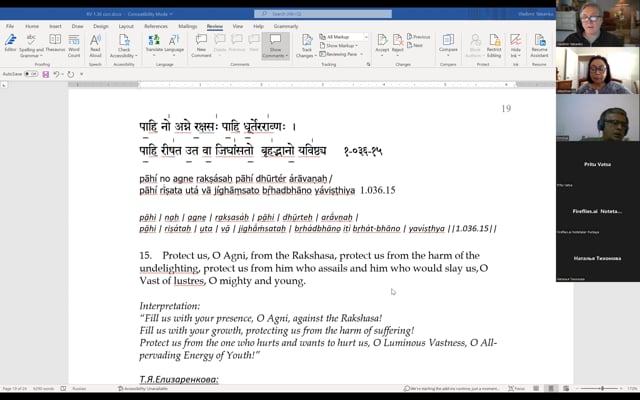
Task: Click the Track Changes icon
Action: tap(307, 41)
